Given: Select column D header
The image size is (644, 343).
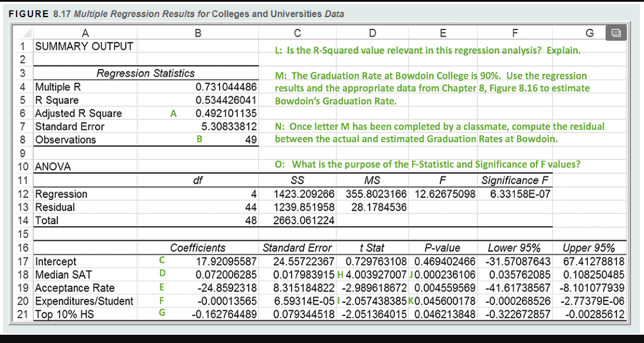Looking at the screenshot, I should pyautogui.click(x=372, y=33).
